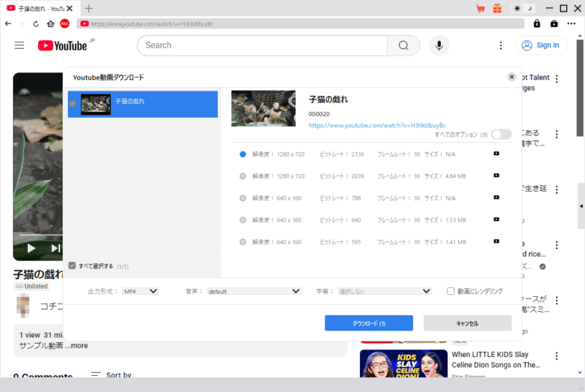Start recording with red REC icon

[65, 24]
